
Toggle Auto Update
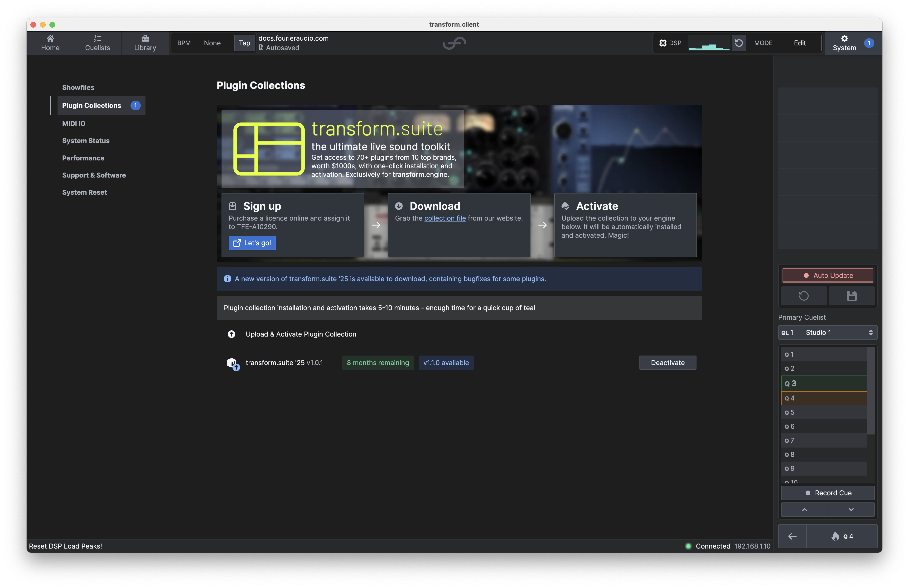point(827,275)
